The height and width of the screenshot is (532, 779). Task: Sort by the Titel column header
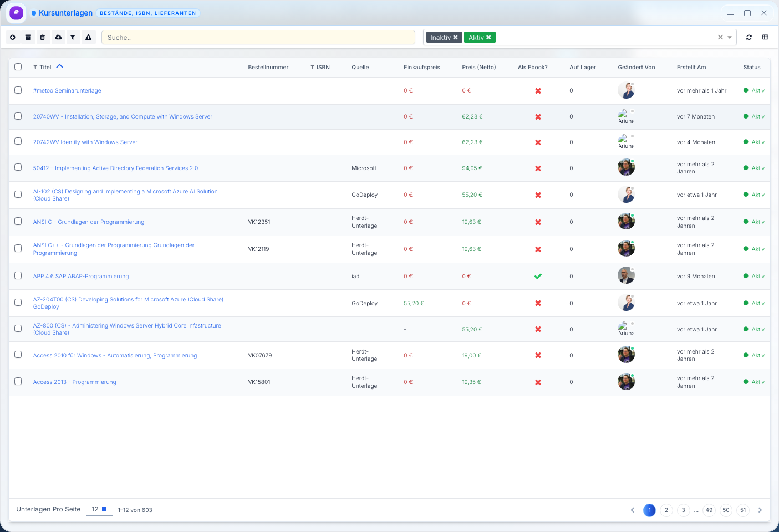(45, 68)
